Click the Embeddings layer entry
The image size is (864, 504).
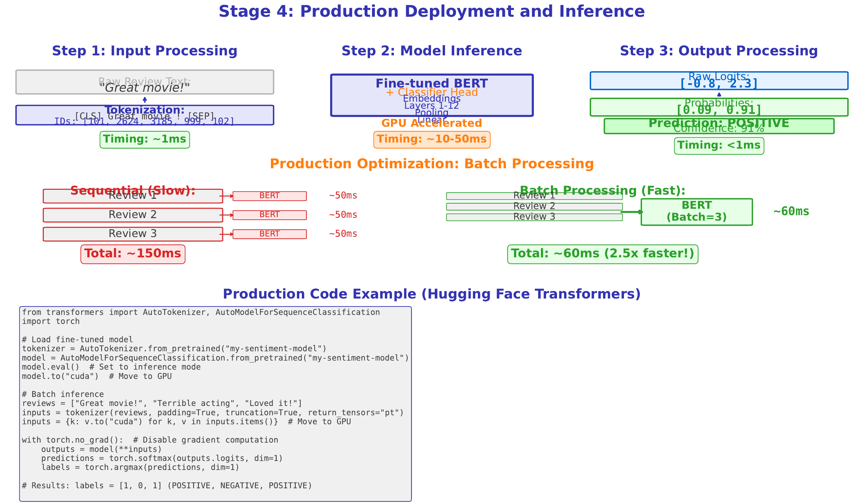coord(431,99)
